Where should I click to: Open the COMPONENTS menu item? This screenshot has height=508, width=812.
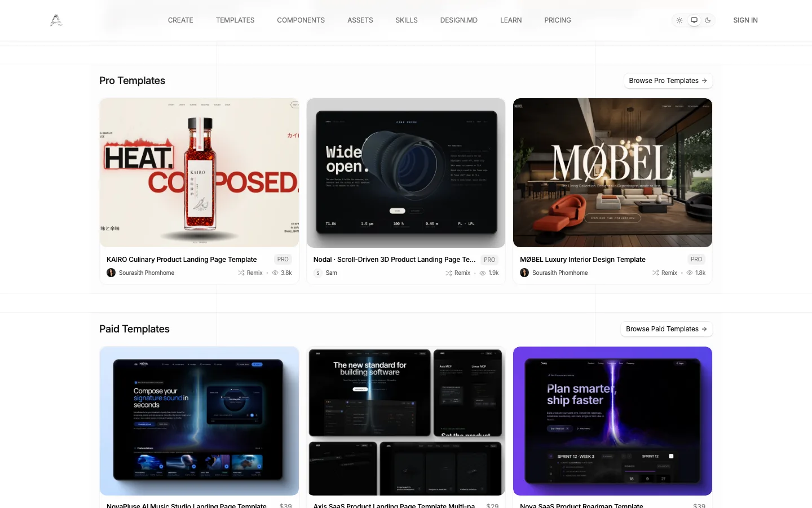point(301,20)
